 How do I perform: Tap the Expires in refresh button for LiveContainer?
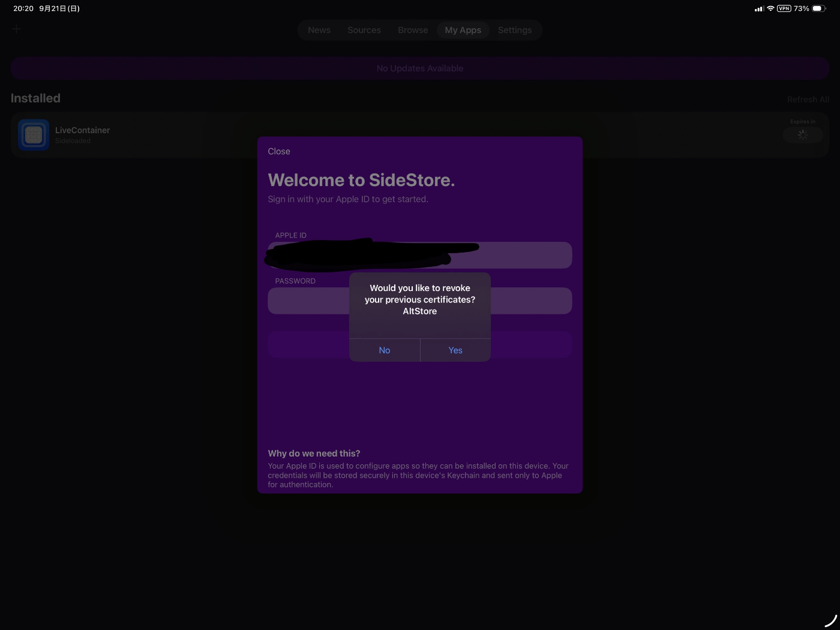803,135
